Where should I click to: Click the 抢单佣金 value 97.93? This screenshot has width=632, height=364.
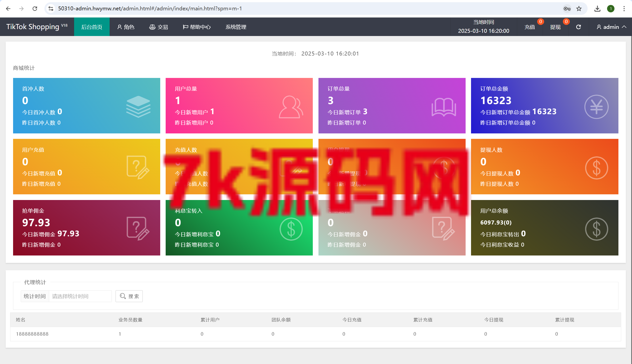click(x=36, y=222)
